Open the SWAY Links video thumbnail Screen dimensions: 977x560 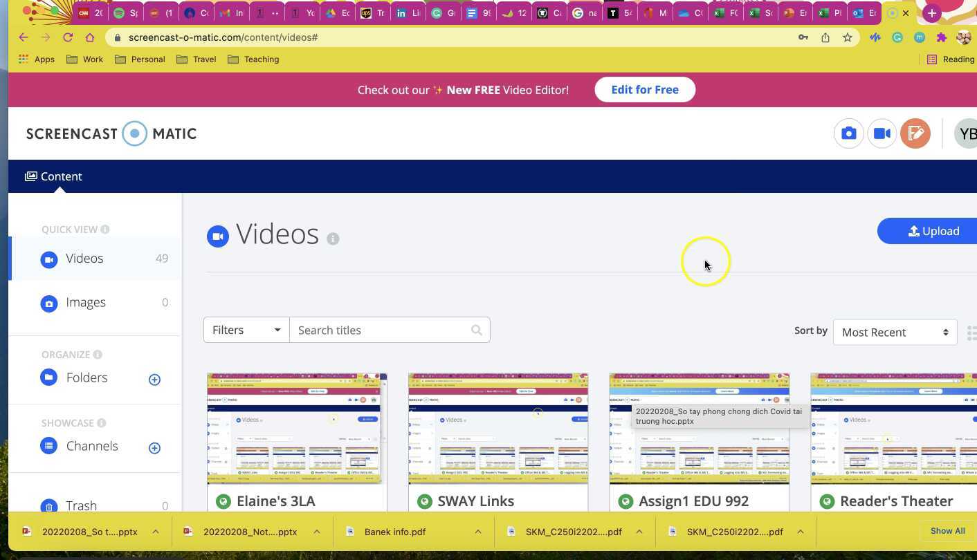498,429
